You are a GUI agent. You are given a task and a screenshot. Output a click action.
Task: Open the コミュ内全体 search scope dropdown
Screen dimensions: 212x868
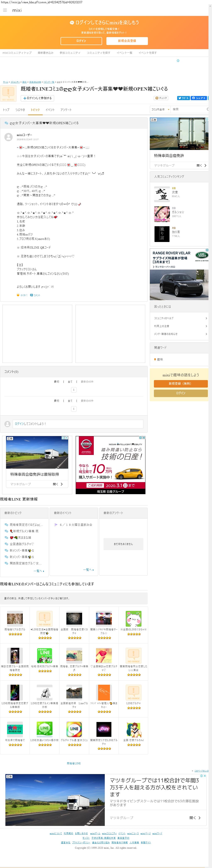(x=160, y=109)
